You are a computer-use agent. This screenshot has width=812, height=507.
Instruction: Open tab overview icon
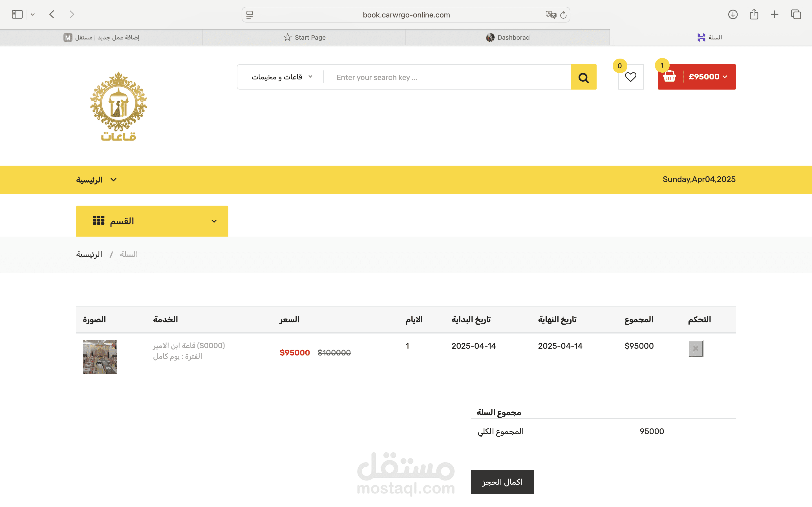[796, 14]
